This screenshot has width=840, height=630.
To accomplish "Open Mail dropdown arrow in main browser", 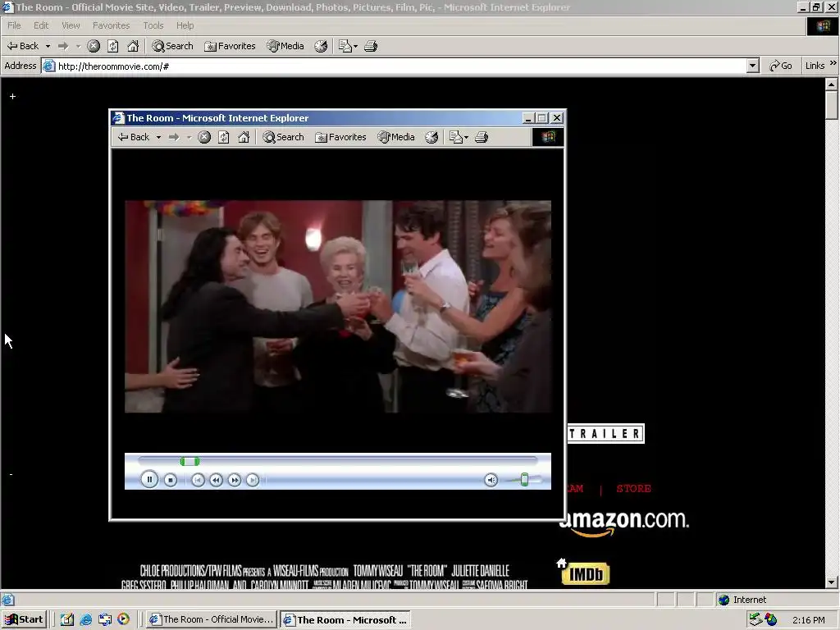I will (356, 46).
